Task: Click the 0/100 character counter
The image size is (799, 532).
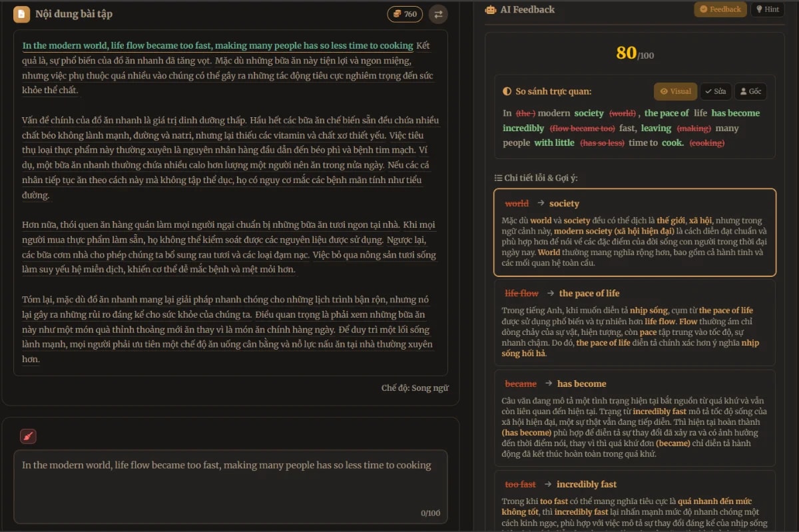Action: [x=430, y=513]
